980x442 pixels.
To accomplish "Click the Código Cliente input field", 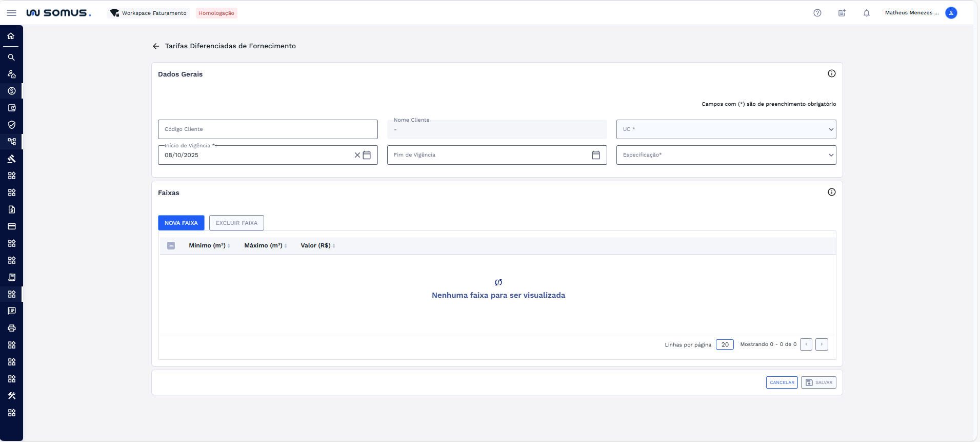I will tap(268, 129).
